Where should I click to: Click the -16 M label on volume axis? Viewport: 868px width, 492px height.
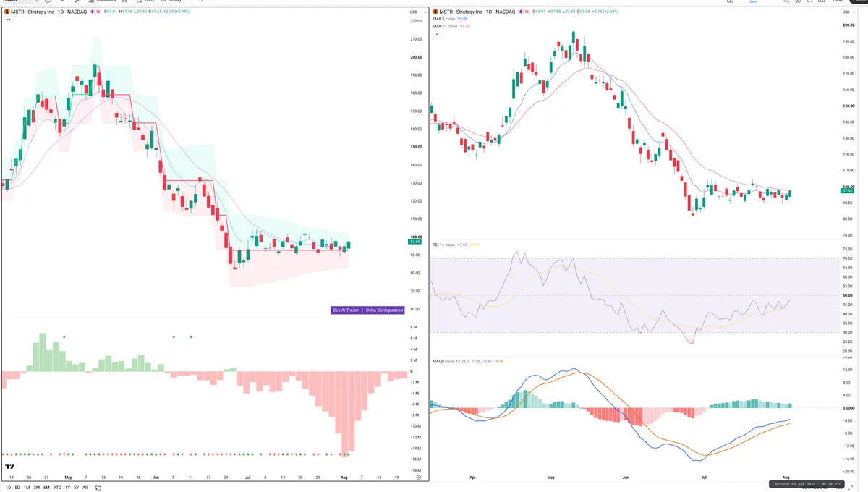click(x=415, y=459)
